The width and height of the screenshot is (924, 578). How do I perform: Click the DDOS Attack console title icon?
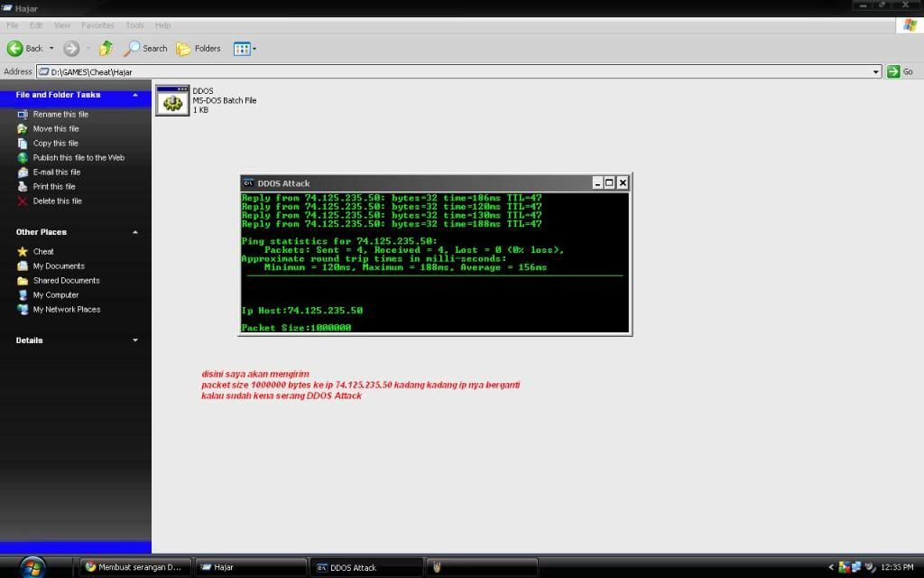click(248, 182)
